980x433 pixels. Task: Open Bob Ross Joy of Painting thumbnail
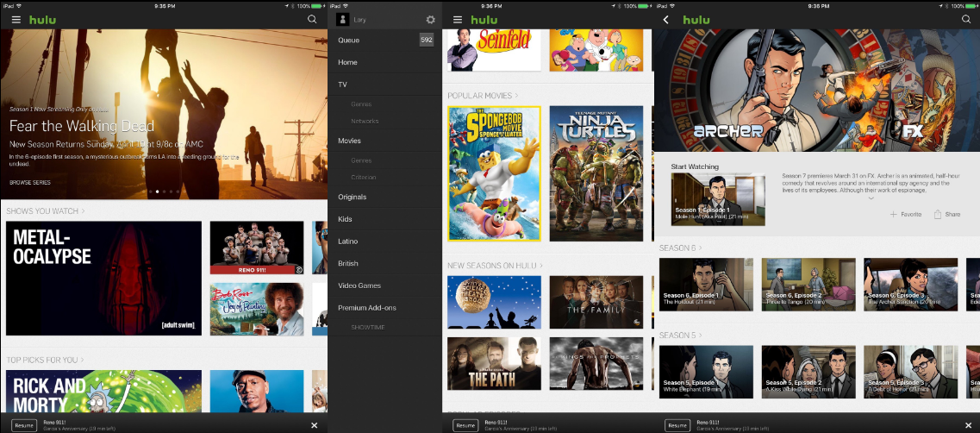(x=257, y=309)
